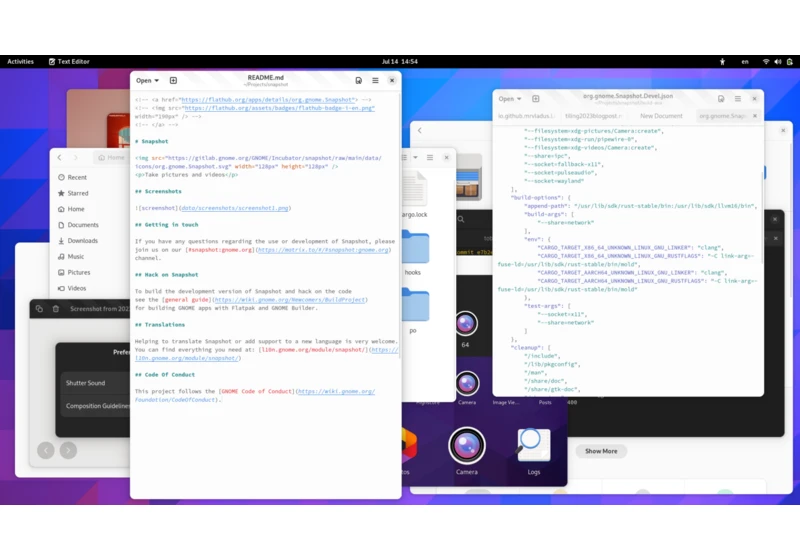
Task: Open the wiki.gnome.org Newcomers BuildProject link
Action: [x=290, y=300]
